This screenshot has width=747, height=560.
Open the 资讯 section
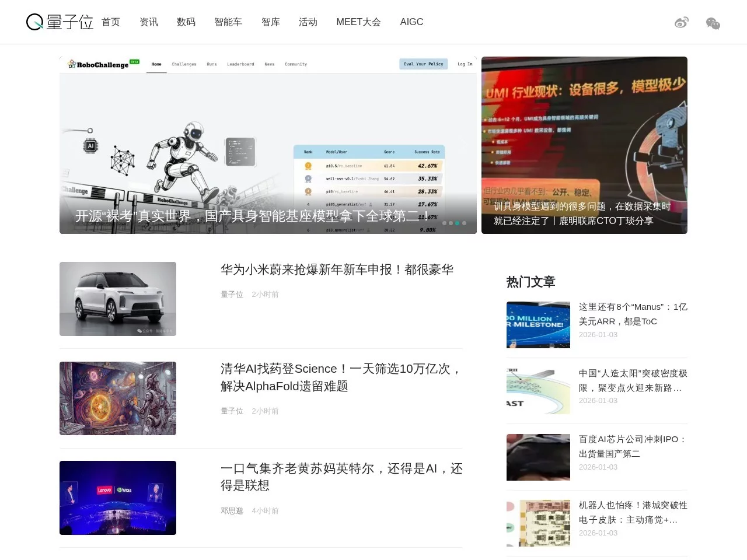148,22
